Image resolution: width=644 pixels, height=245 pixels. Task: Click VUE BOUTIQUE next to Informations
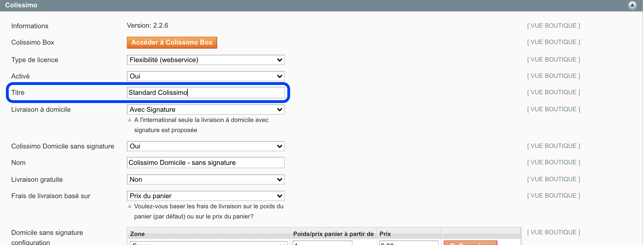tap(553, 26)
